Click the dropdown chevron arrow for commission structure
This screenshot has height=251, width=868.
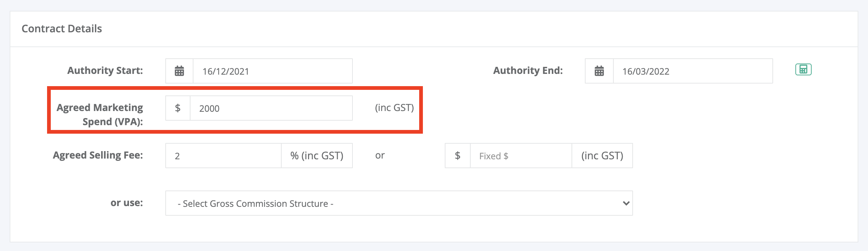click(x=626, y=203)
